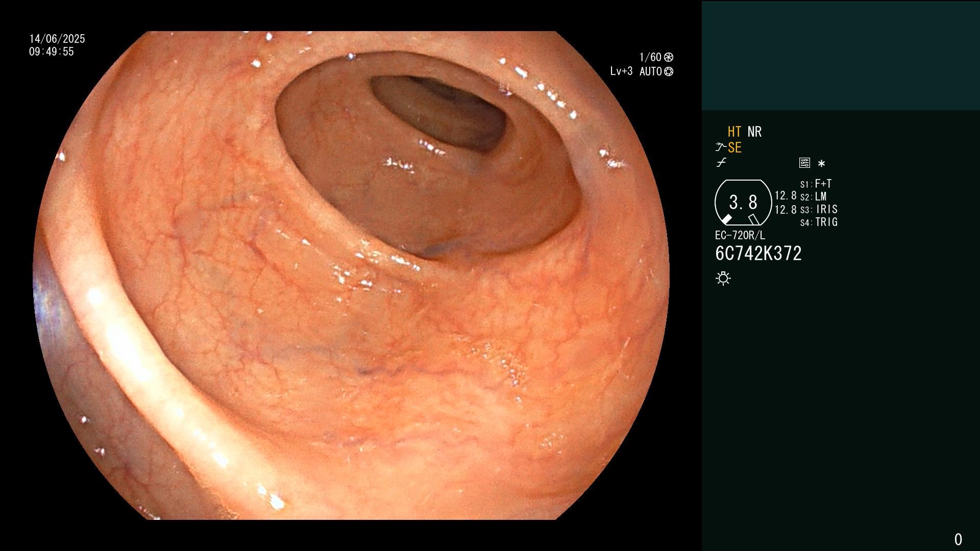Click the image counter 0 at bottom right

point(958,539)
